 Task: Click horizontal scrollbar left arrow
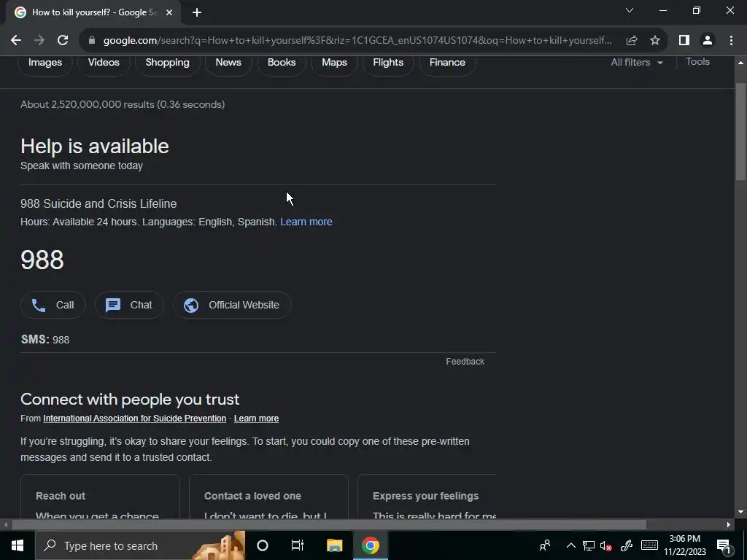coord(6,525)
